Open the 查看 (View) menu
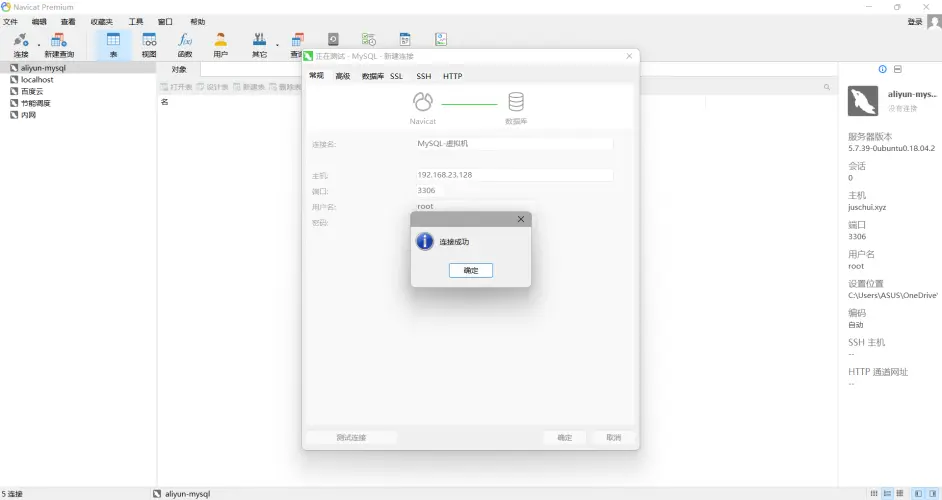The image size is (942, 500). (68, 22)
